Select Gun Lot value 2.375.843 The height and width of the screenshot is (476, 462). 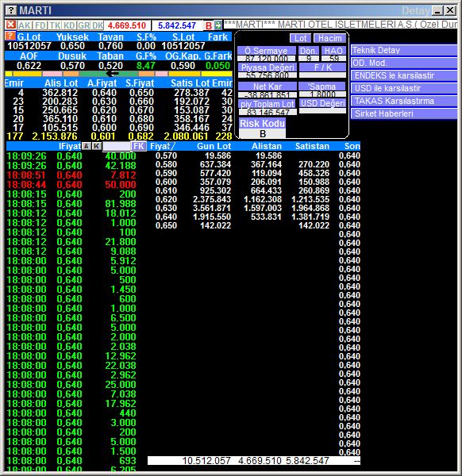point(212,199)
